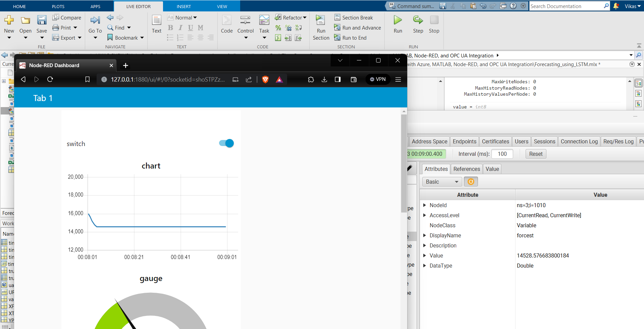
Task: Open the Address Space tab
Action: [x=429, y=141]
